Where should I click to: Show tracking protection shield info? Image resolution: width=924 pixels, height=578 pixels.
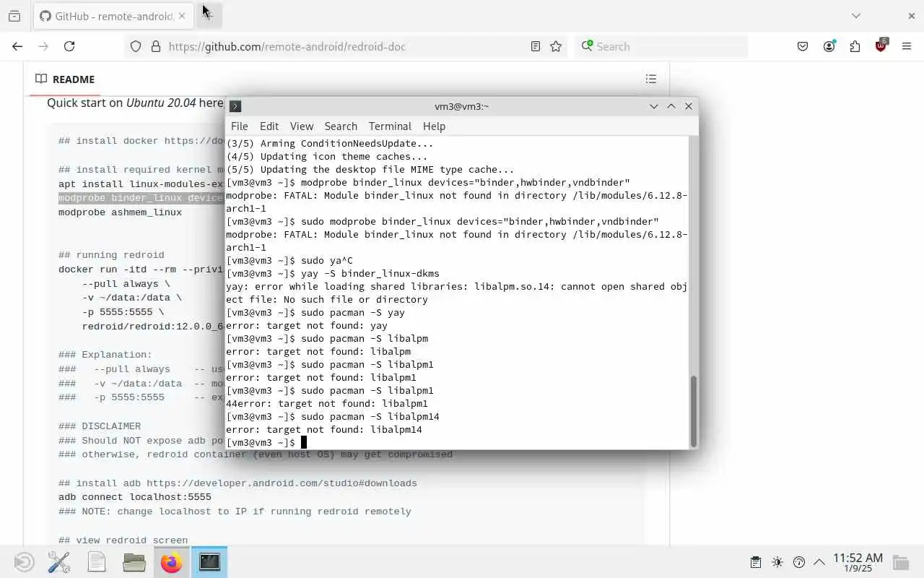pos(136,46)
